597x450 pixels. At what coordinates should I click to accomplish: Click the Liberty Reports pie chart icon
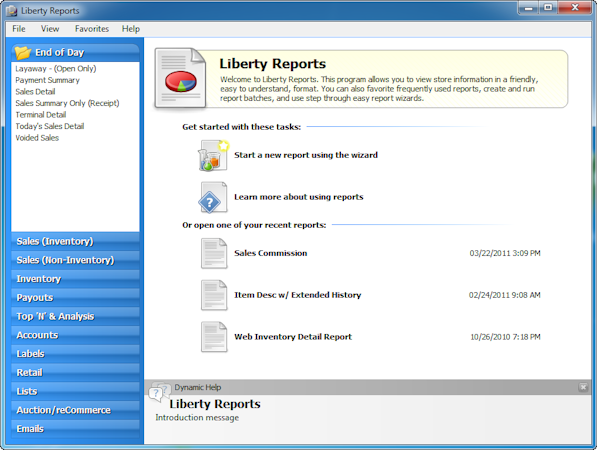click(x=180, y=79)
